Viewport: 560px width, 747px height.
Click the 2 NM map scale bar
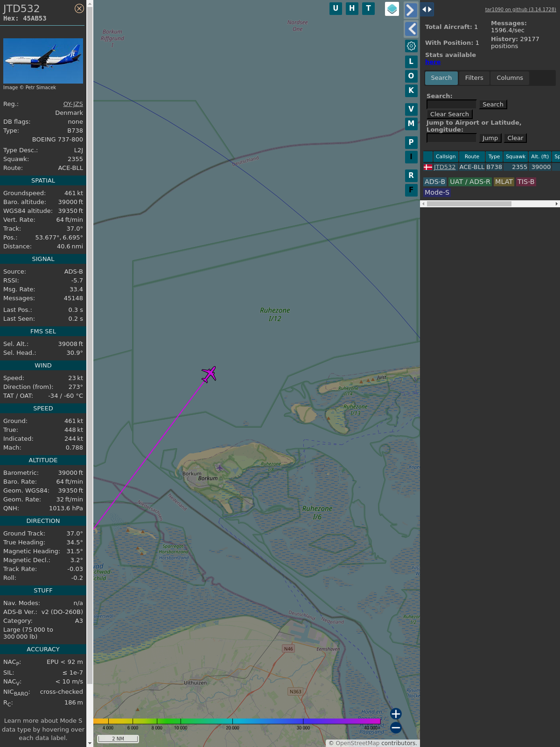click(118, 739)
